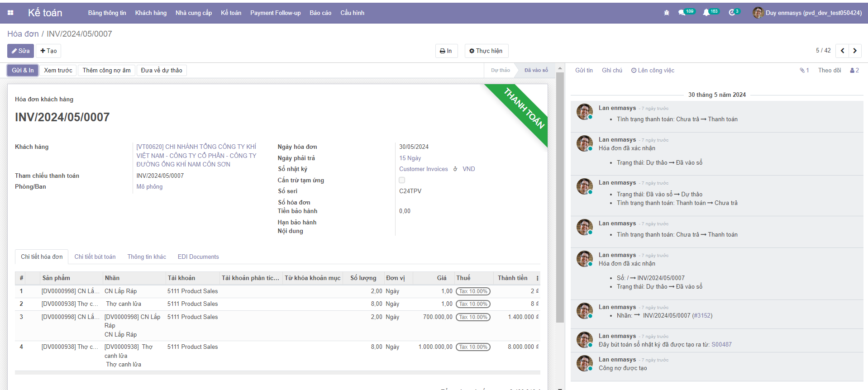The width and height of the screenshot is (868, 390).
Task: Open the conversations chat icon
Action: (x=682, y=13)
